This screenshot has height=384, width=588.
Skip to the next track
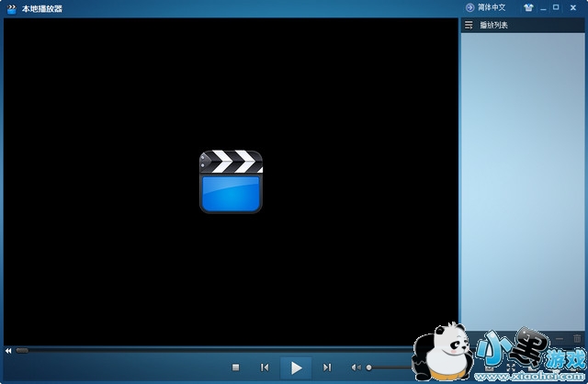[327, 367]
